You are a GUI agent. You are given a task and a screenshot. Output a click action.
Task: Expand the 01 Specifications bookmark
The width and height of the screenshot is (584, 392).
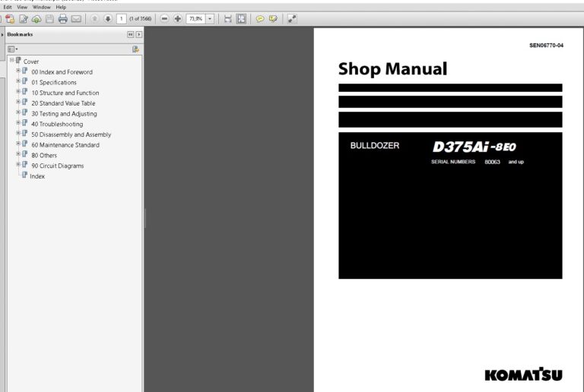18,81
